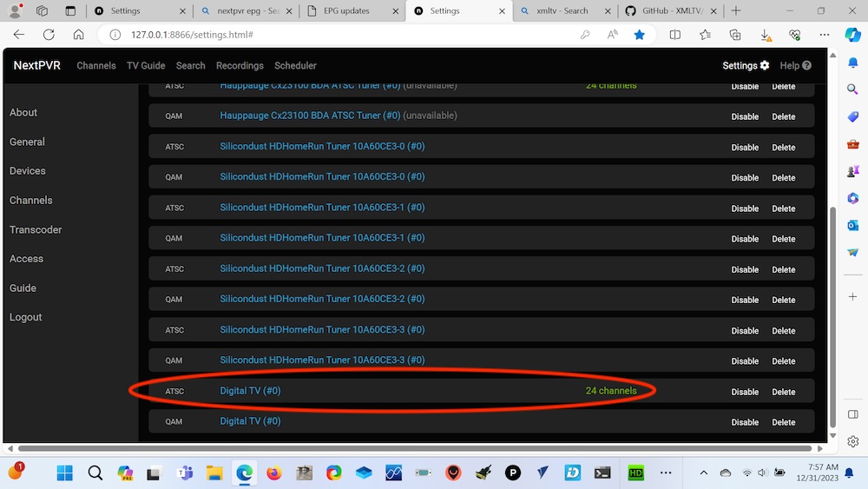
Task: Click the bookmark star icon in address bar
Action: pyautogui.click(x=639, y=35)
